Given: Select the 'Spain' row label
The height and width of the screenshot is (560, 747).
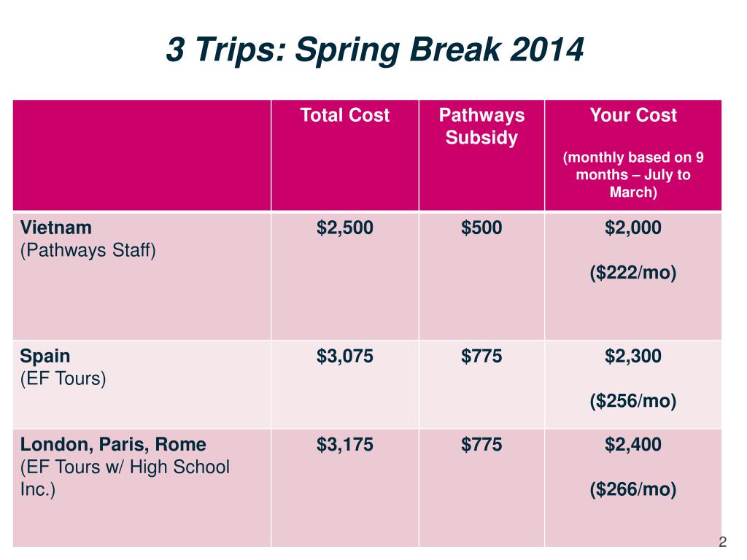Looking at the screenshot, I should point(45,356).
